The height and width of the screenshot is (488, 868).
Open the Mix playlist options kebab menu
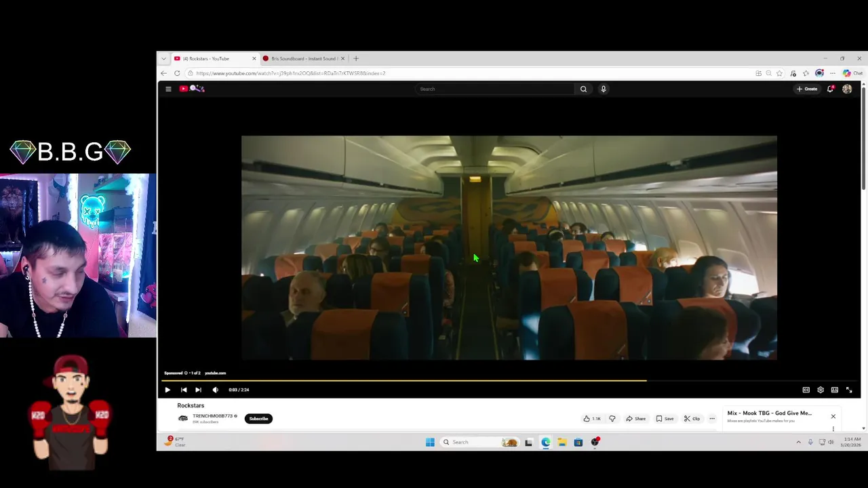[833, 428]
